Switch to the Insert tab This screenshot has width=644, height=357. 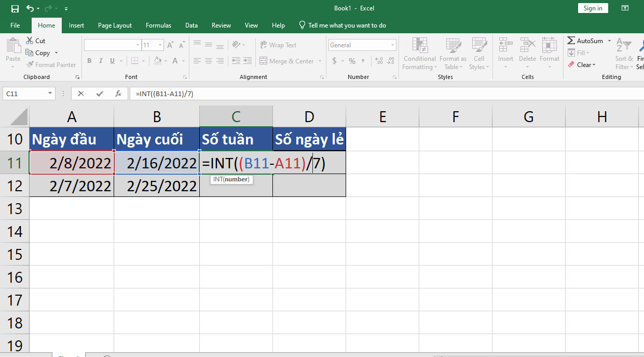[x=76, y=25]
